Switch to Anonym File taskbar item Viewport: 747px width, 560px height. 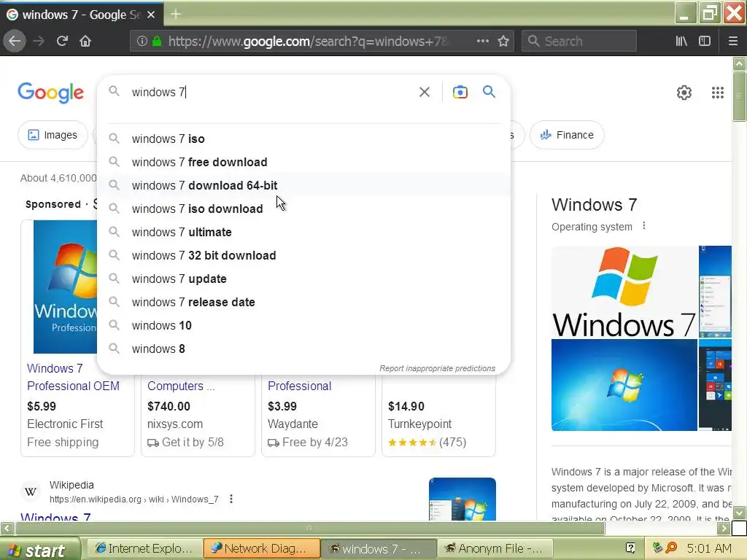point(495,548)
